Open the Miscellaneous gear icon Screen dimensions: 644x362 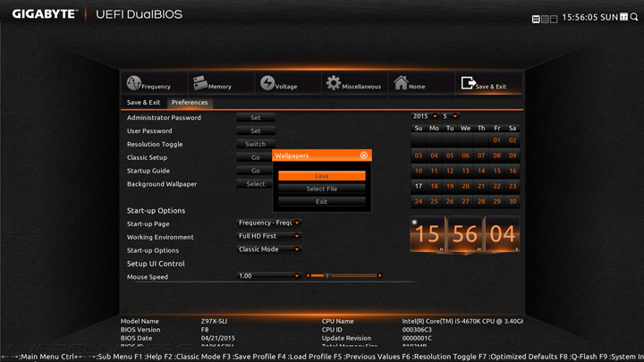tap(334, 82)
